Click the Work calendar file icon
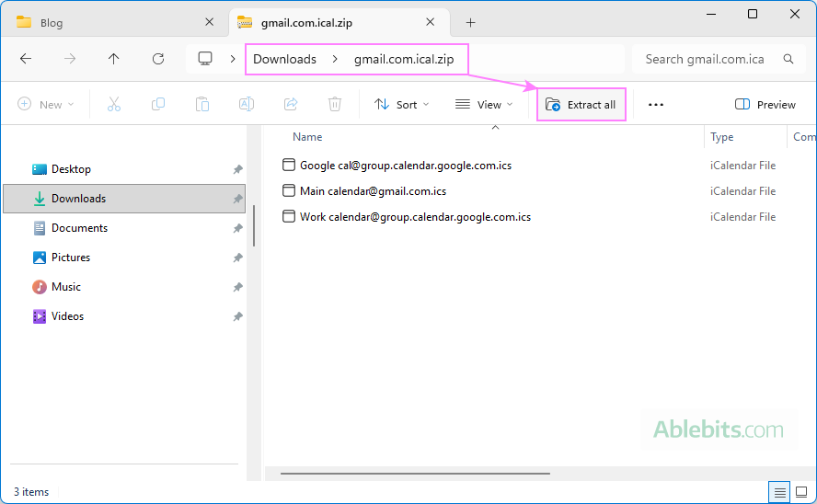 click(289, 216)
